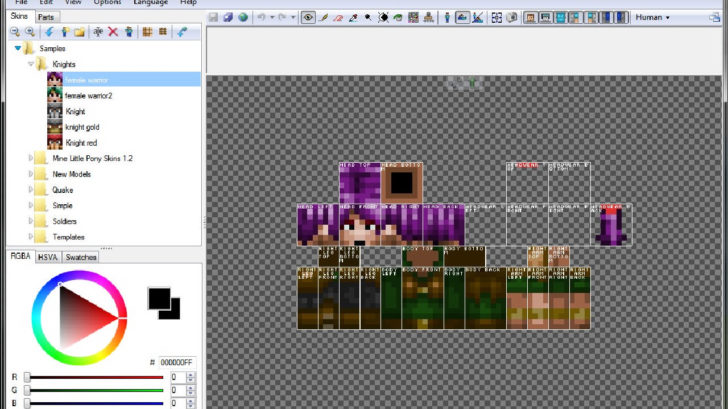Click the R red channel slider
This screenshot has width=728, height=409.
(x=94, y=377)
